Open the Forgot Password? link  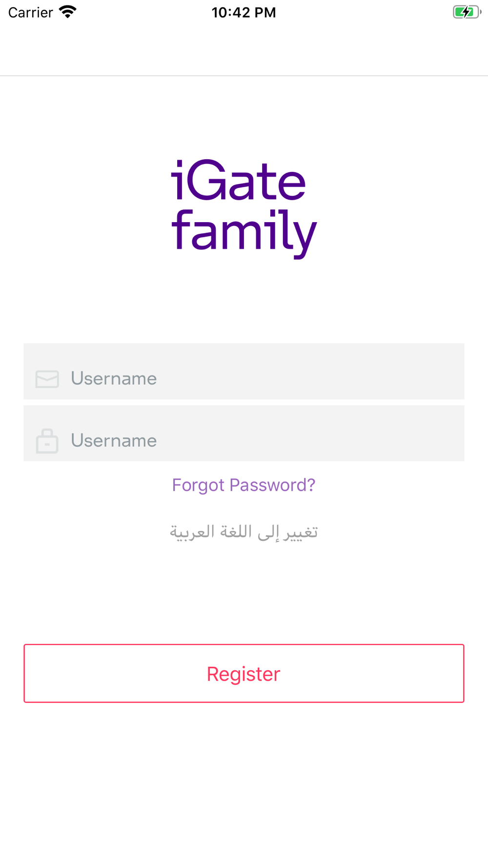tap(244, 485)
